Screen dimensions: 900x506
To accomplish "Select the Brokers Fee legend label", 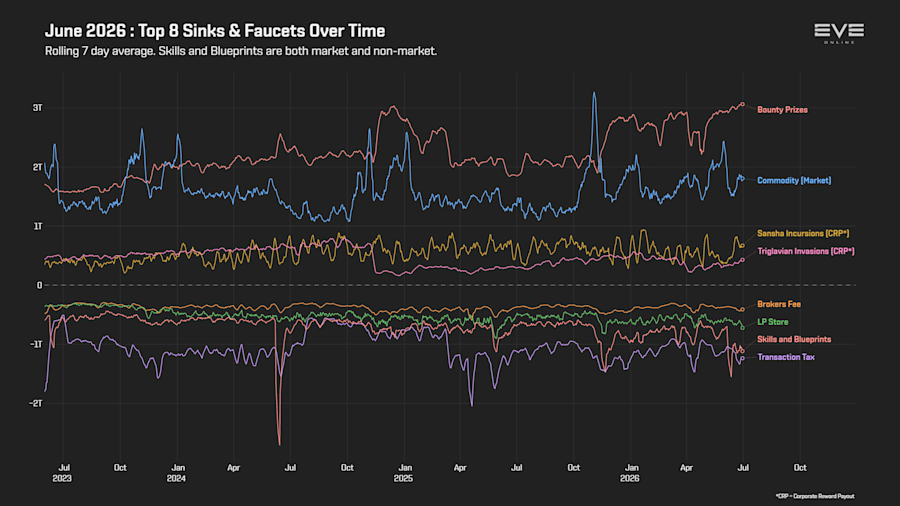I will 779,304.
